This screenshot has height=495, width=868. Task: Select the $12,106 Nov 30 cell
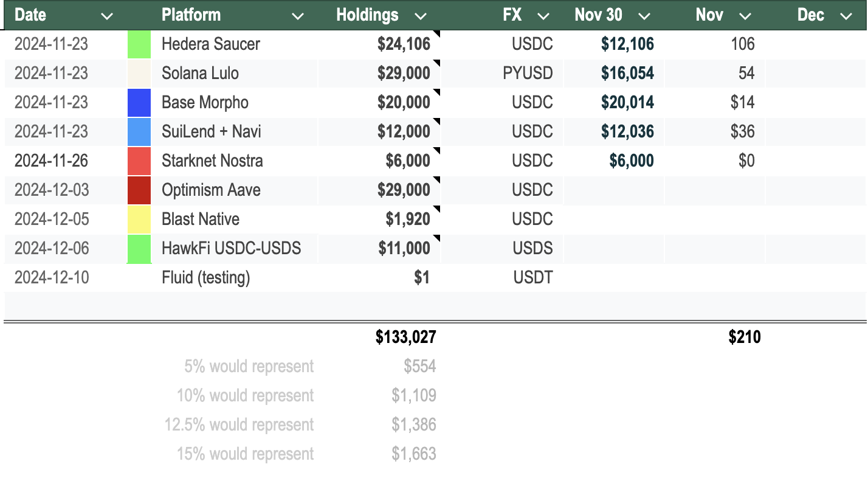[614, 44]
